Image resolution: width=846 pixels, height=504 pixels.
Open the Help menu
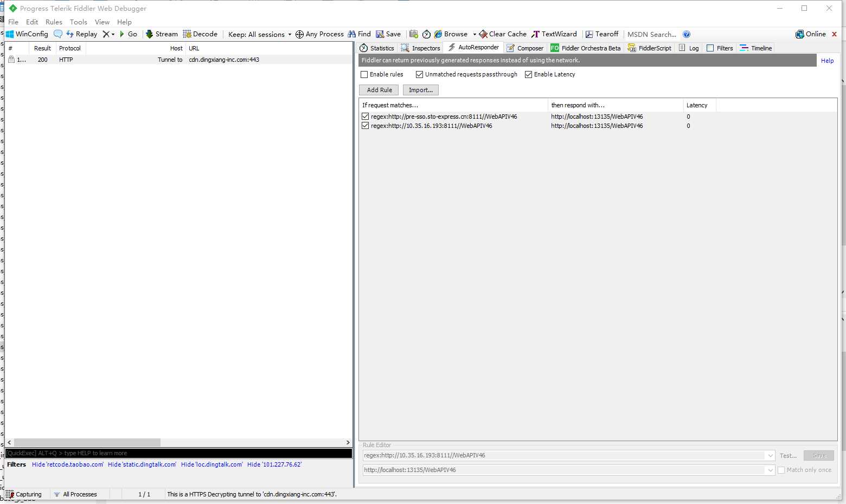[x=124, y=22]
